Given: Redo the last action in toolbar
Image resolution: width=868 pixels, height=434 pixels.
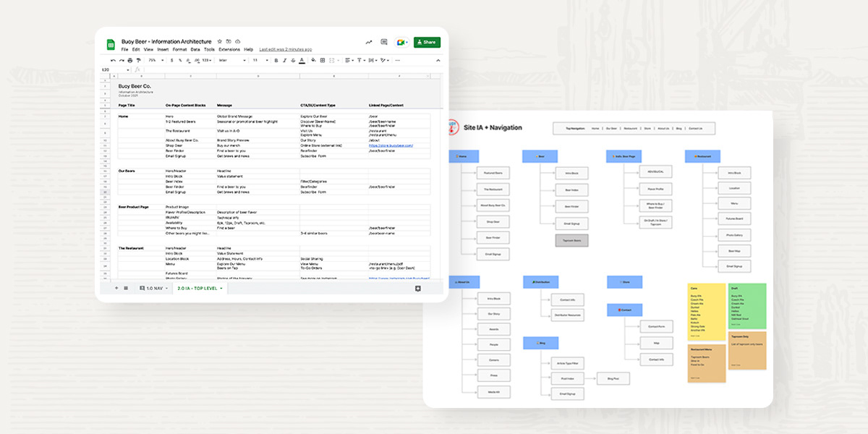Looking at the screenshot, I should (x=122, y=60).
